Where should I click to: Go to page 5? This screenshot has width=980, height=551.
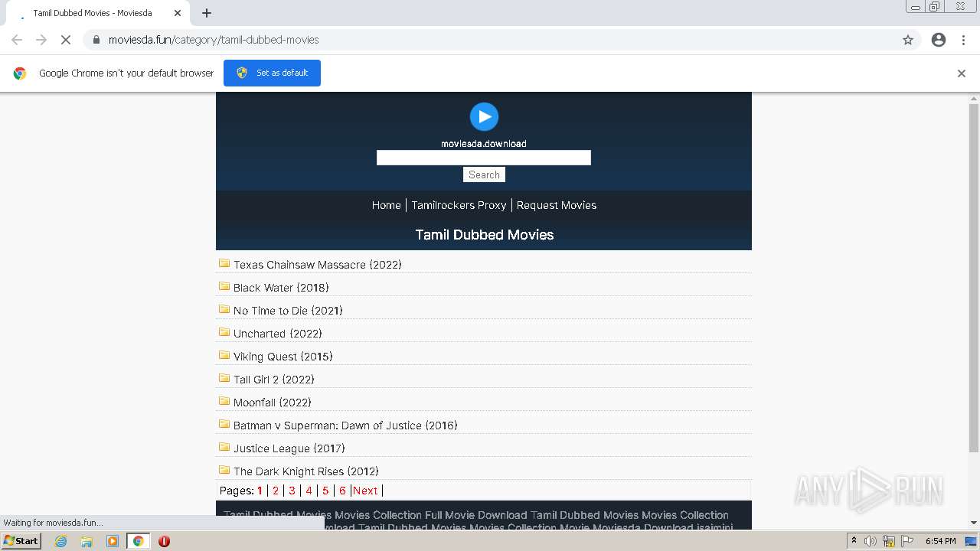[325, 491]
